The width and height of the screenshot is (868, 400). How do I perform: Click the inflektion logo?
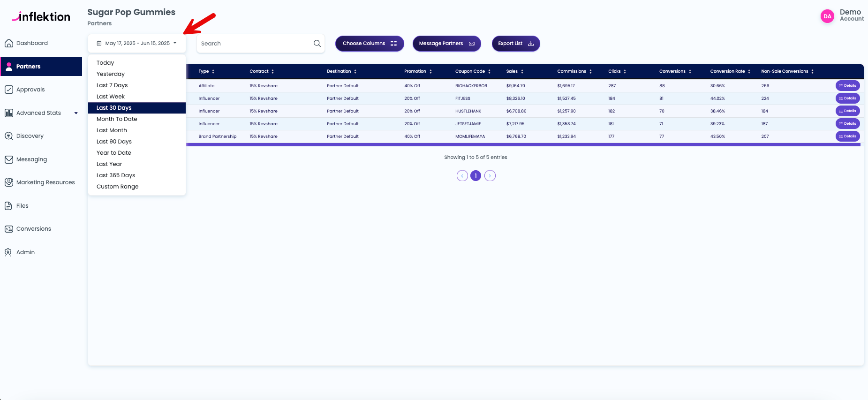tap(41, 17)
